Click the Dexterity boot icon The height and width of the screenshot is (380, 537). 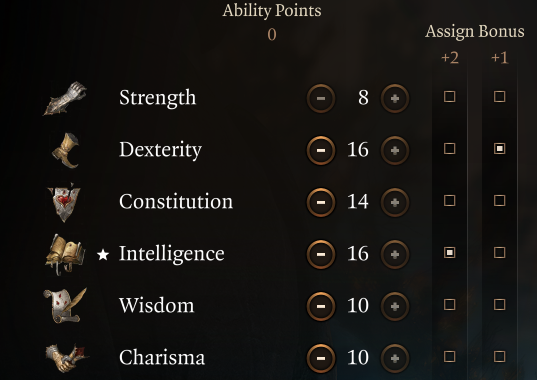pos(65,150)
